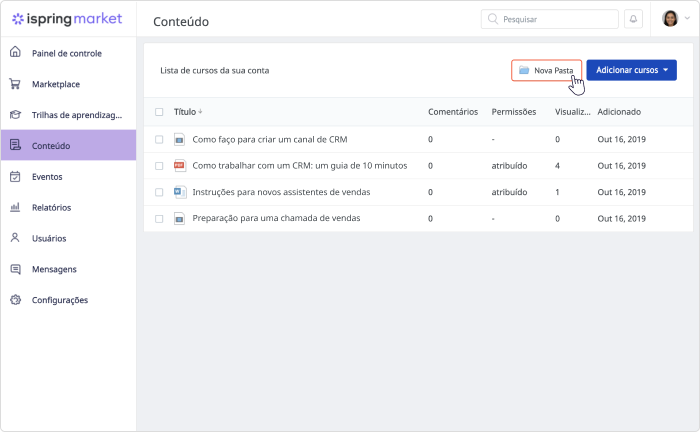Click the Conteúdo sidebar icon

point(15,145)
